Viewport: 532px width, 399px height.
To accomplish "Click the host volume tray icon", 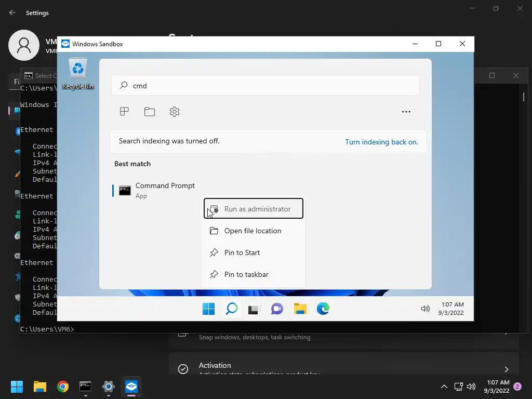I will tap(471, 387).
